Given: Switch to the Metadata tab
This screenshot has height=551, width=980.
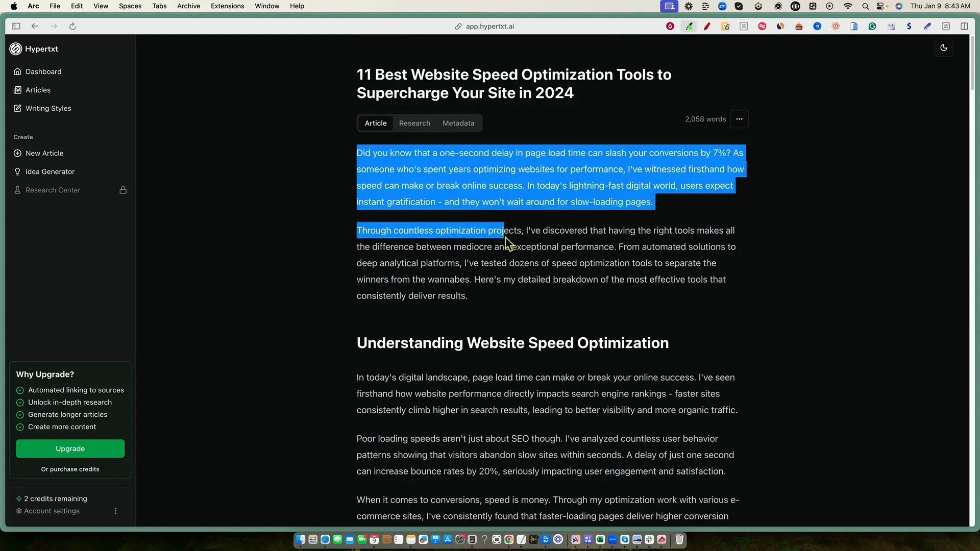Looking at the screenshot, I should (458, 123).
